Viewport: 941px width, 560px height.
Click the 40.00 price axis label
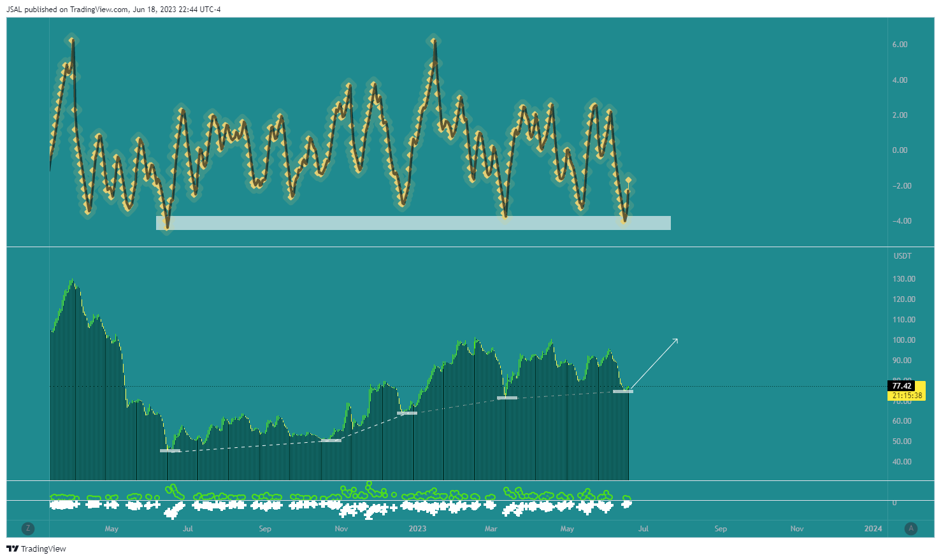(902, 462)
